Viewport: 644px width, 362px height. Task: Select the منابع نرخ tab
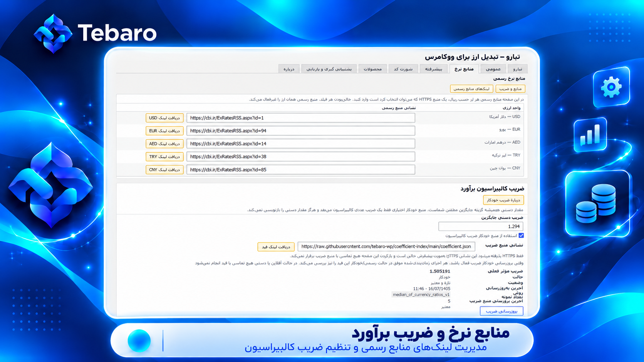[464, 69]
